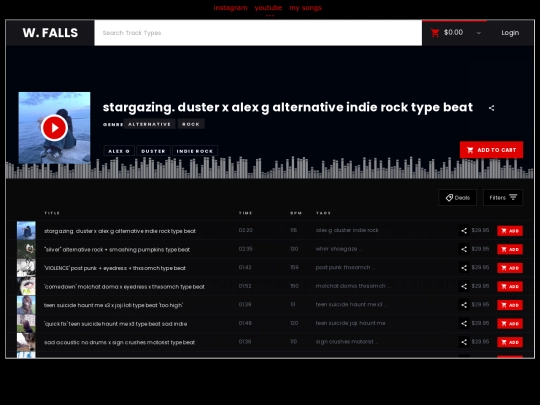The height and width of the screenshot is (405, 540).
Task: Seek within the waveform display
Action: (x=270, y=168)
